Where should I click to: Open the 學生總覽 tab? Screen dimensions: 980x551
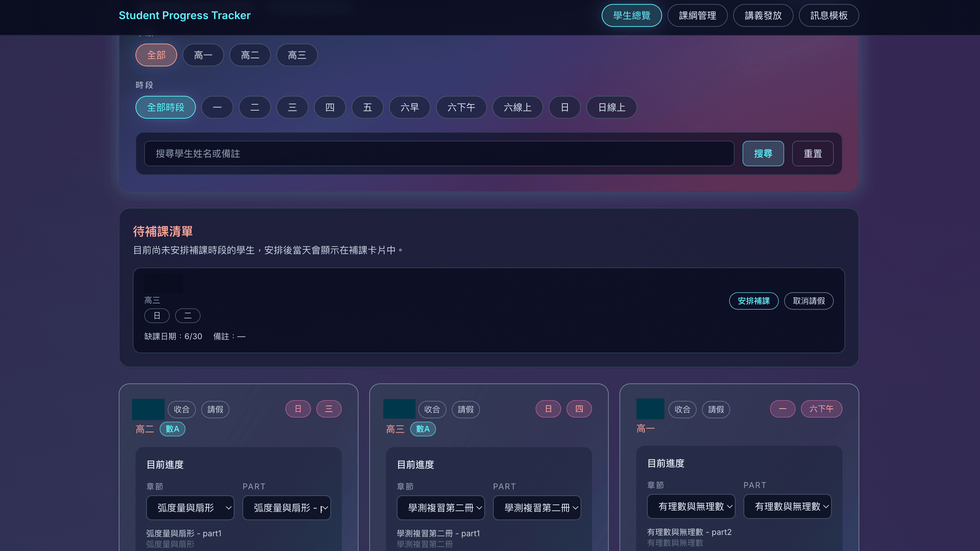click(x=632, y=16)
